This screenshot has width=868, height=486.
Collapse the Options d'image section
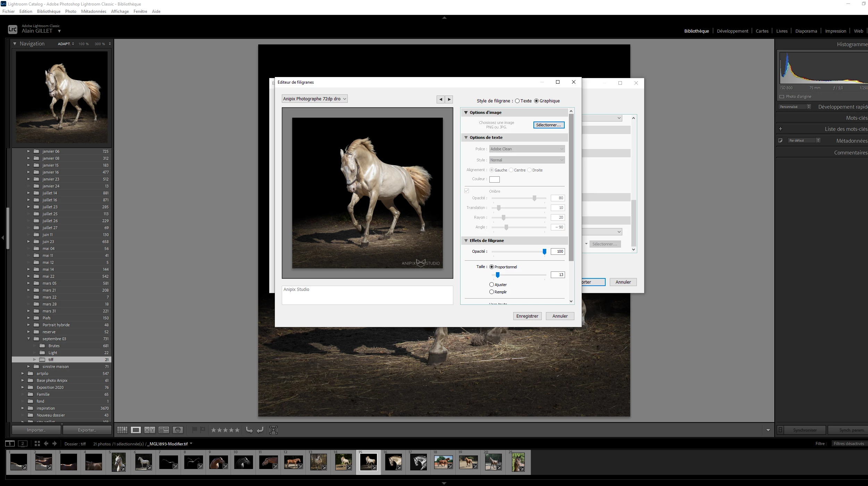click(x=466, y=112)
